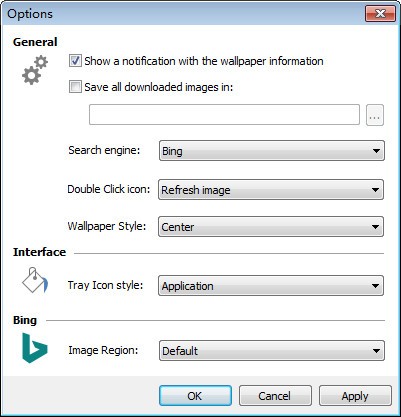Uncheck Show a notification with wallpaper information

[75, 61]
